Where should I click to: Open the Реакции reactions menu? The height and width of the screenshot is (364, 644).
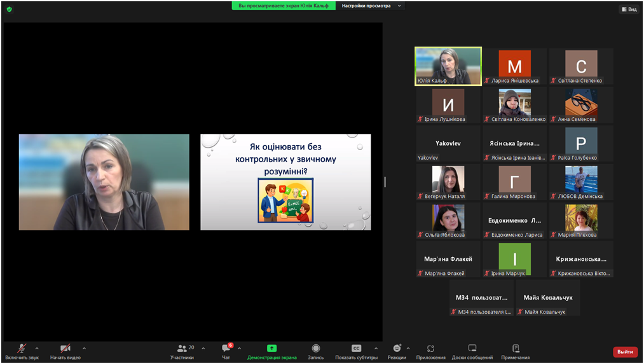point(397,351)
